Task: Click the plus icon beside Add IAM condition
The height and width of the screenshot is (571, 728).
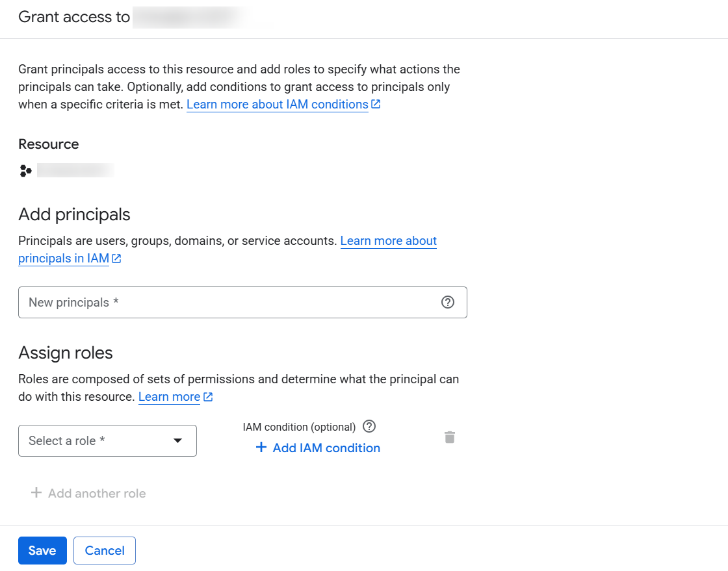Action: click(x=261, y=448)
